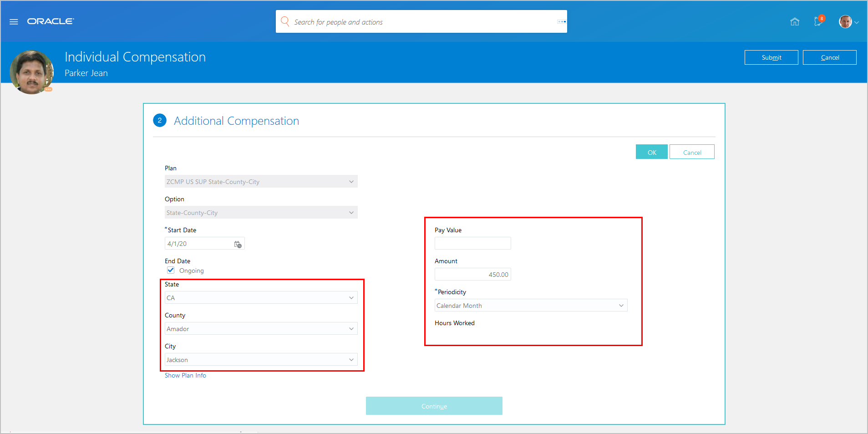Click Parker Jean's profile photo
The image size is (868, 434).
coord(31,72)
